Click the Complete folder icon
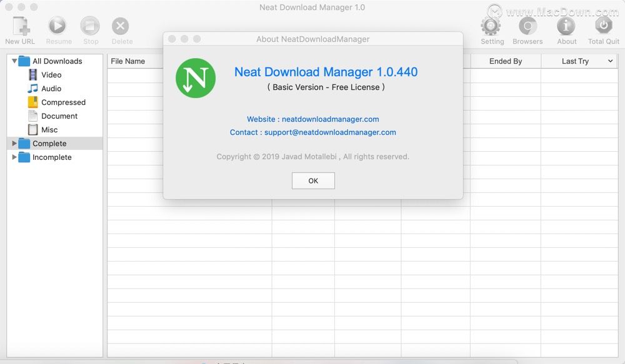 (24, 144)
